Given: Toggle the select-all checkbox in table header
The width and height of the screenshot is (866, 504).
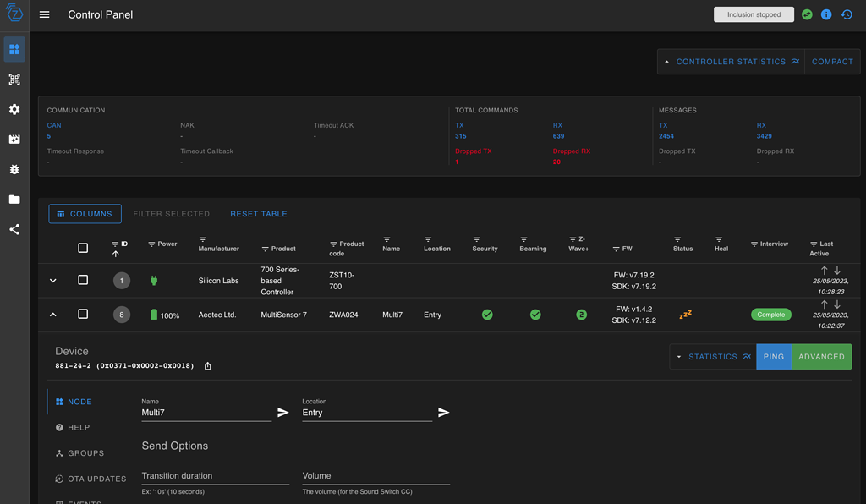Looking at the screenshot, I should (83, 248).
